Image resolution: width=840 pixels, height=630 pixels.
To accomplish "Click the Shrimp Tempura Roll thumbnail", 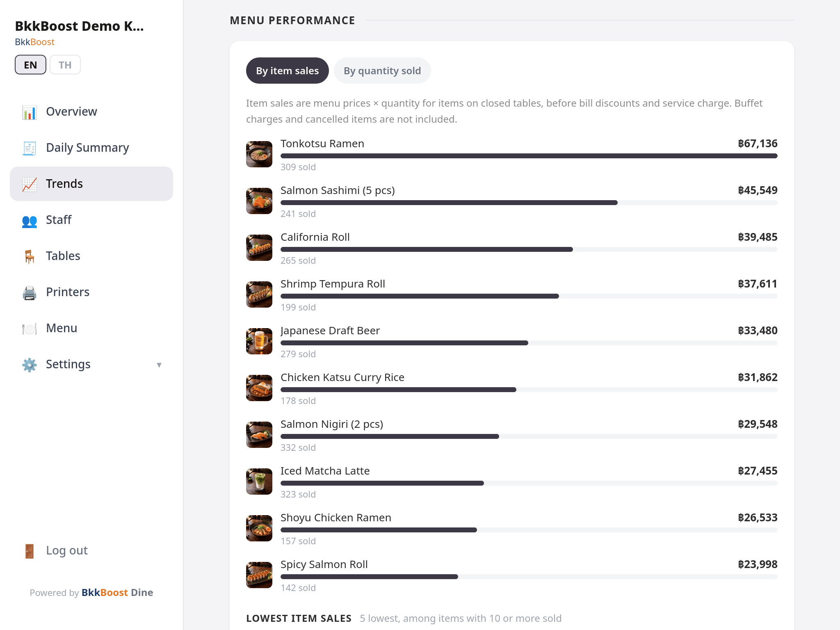I will pos(259,294).
